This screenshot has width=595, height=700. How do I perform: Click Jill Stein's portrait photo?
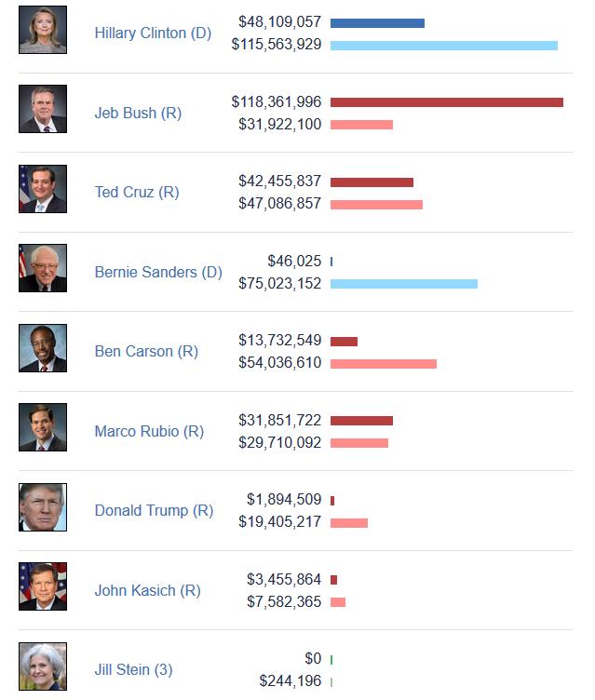click(43, 666)
